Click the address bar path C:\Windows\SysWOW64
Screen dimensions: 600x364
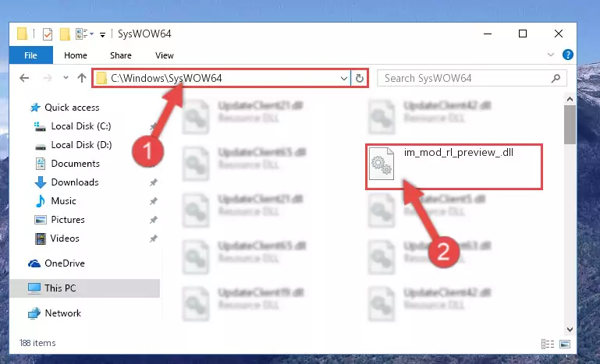pyautogui.click(x=166, y=79)
